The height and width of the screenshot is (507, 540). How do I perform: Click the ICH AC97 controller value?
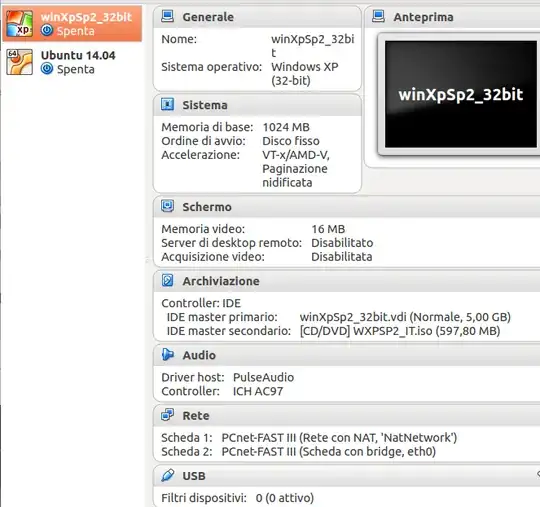coord(258,391)
